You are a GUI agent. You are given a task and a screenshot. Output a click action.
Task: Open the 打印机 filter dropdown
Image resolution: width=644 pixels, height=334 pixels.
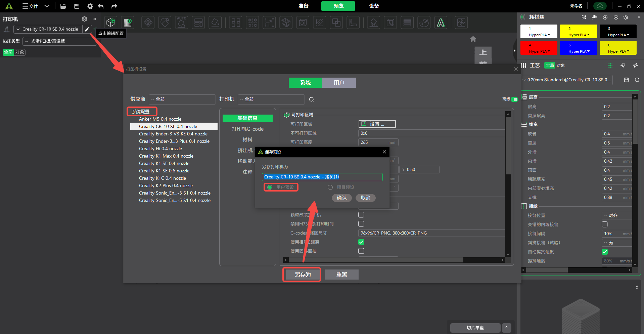tap(271, 99)
